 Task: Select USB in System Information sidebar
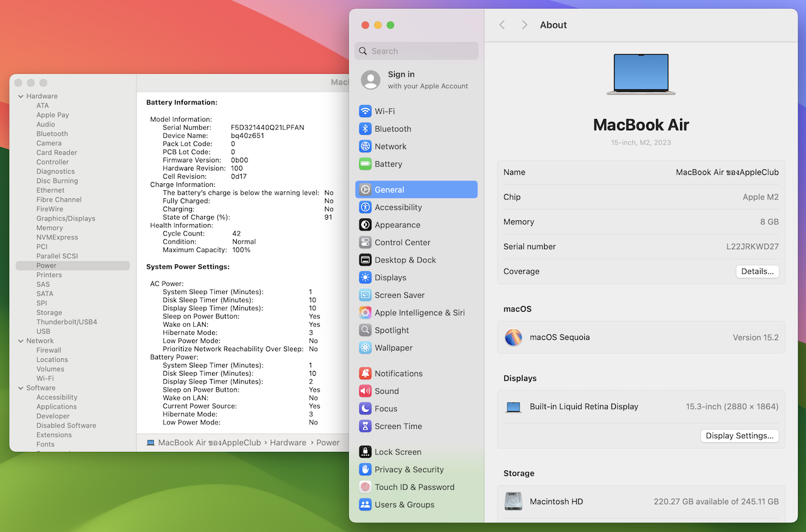(x=43, y=332)
